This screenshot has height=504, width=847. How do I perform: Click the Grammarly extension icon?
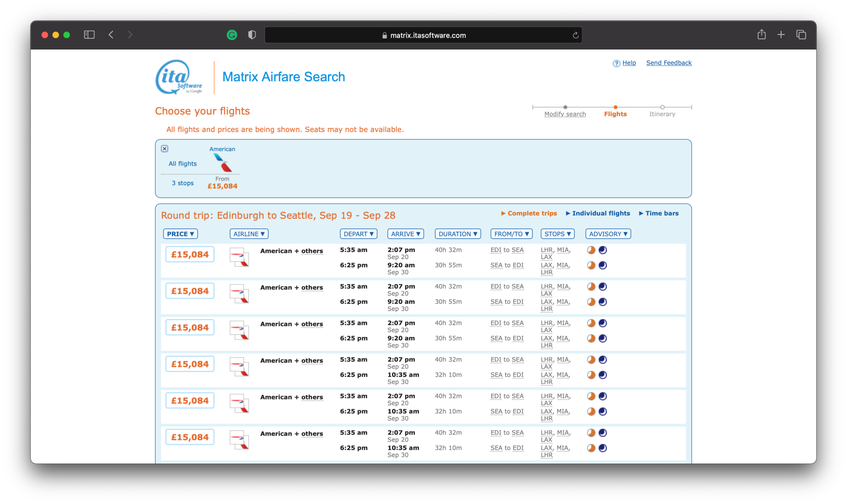coord(232,35)
